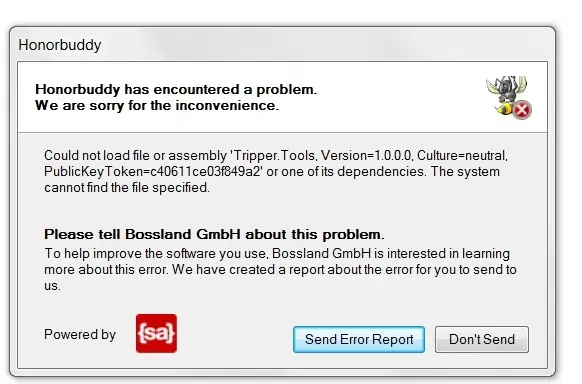Select the 'Honorbuddy has encountered a problem' heading

pos(176,89)
